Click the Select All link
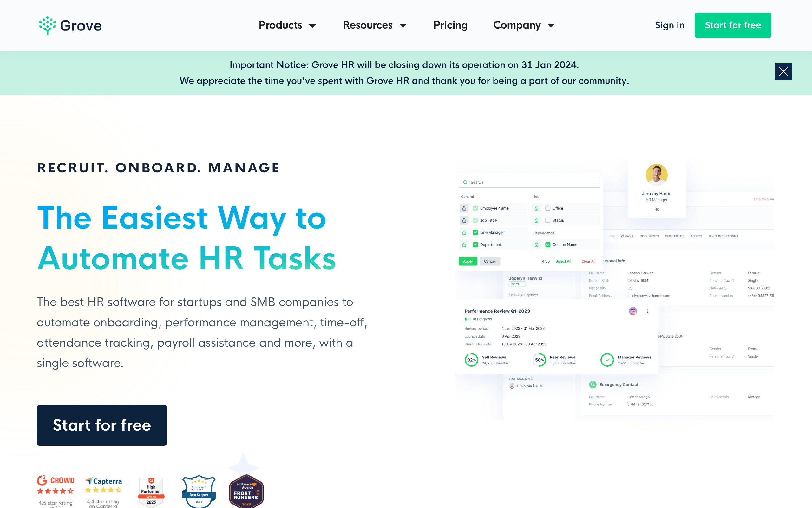This screenshot has height=508, width=812. tap(563, 261)
